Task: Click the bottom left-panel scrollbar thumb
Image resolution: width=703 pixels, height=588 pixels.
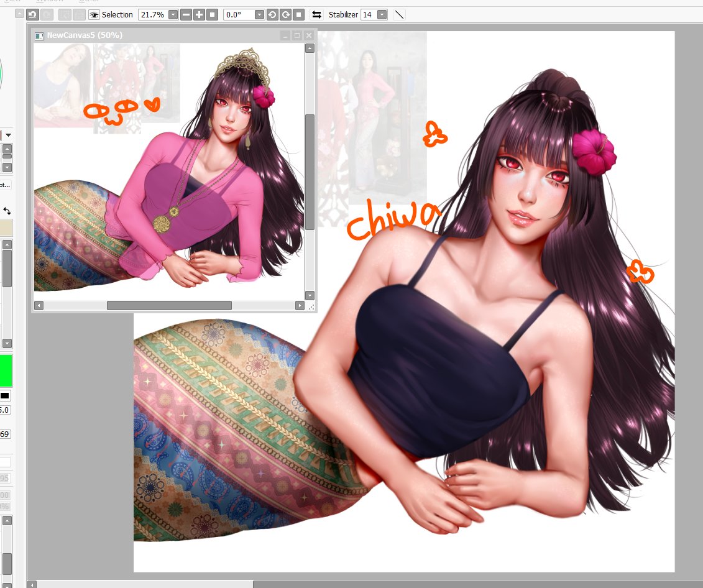Action: click(7, 564)
